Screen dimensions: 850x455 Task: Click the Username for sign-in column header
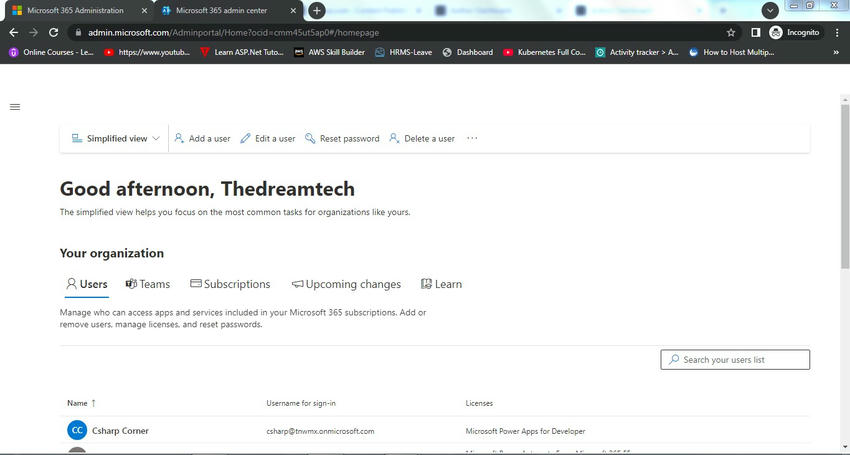(x=301, y=403)
